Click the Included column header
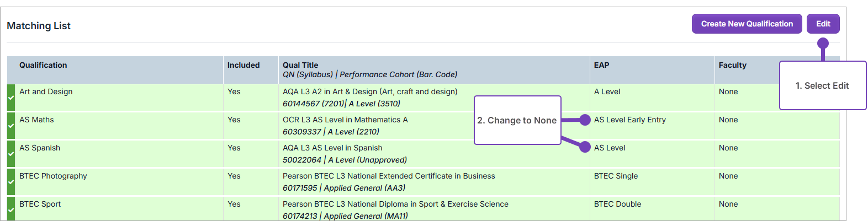 (x=244, y=65)
